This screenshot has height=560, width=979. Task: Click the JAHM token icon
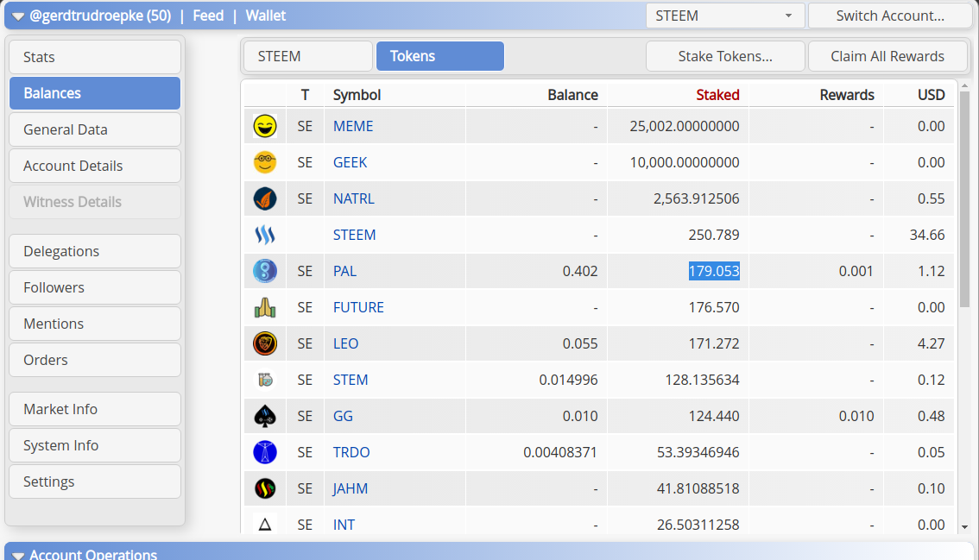point(265,488)
